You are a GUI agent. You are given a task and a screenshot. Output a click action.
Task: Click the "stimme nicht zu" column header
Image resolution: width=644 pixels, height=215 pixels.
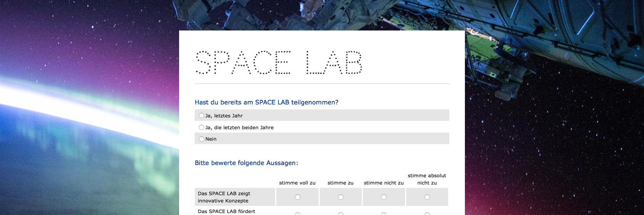pyautogui.click(x=384, y=183)
